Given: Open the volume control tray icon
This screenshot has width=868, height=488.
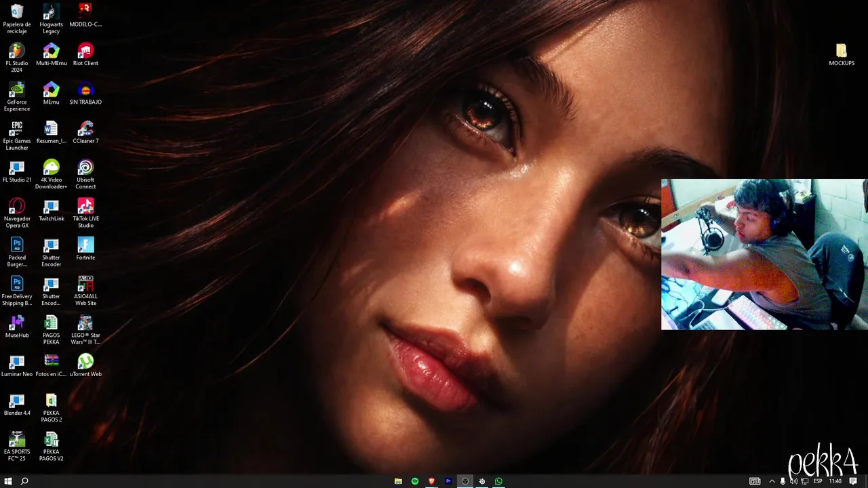Looking at the screenshot, I should point(793,481).
